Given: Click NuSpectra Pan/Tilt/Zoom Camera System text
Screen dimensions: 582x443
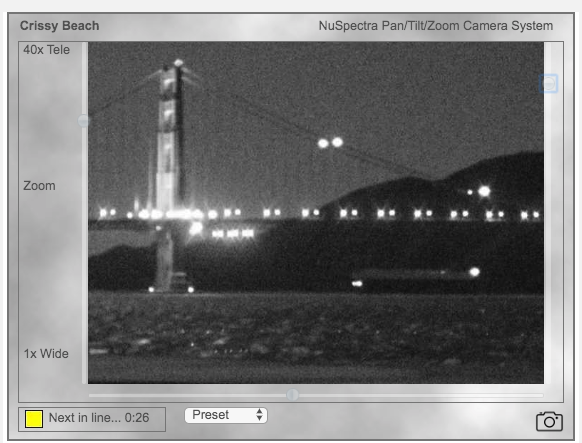Looking at the screenshot, I should pos(436,26).
